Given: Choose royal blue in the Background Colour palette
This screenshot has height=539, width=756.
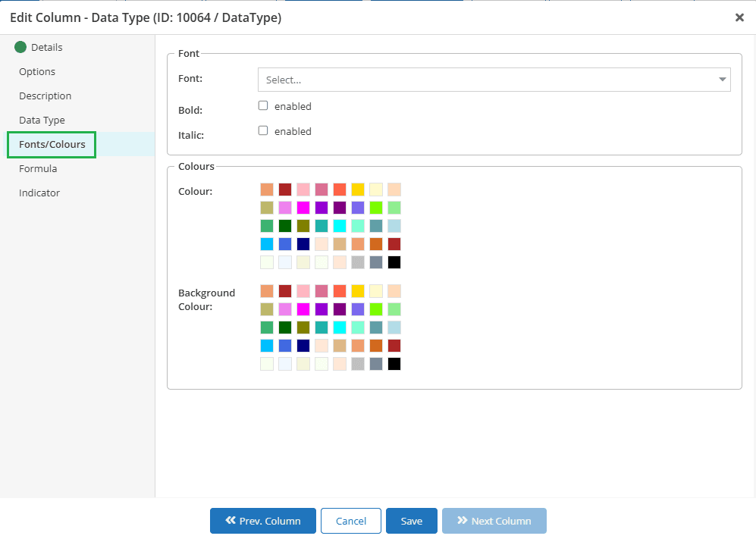Looking at the screenshot, I should [x=285, y=346].
